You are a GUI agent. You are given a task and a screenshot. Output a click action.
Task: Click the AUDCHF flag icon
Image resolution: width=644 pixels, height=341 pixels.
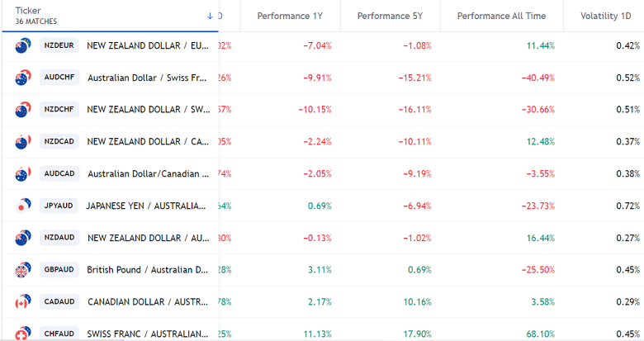(22, 78)
